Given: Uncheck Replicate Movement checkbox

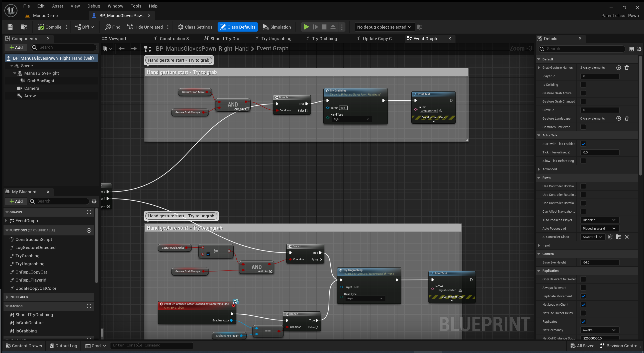Looking at the screenshot, I should (583, 296).
